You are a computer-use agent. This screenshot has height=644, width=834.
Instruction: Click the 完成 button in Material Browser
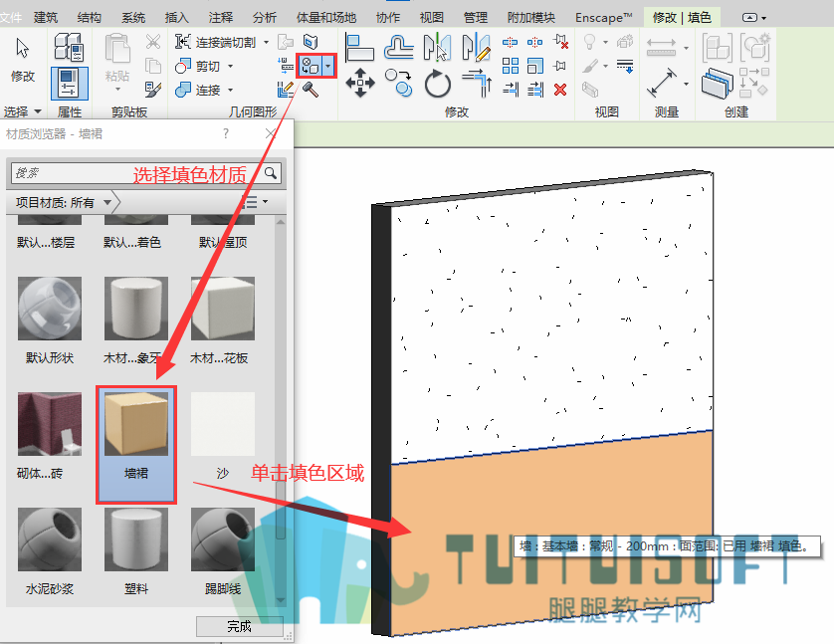point(239,626)
